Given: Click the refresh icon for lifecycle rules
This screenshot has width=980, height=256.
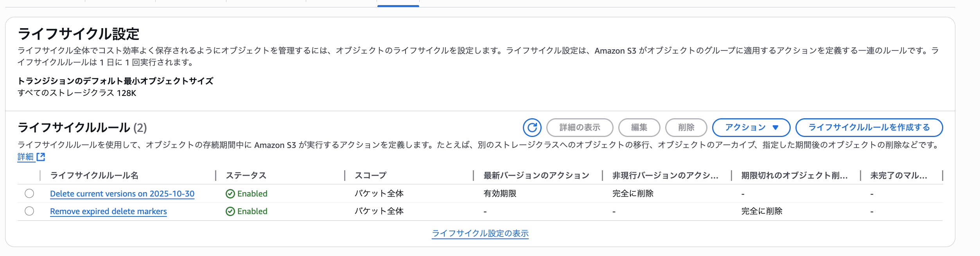Looking at the screenshot, I should click(532, 128).
